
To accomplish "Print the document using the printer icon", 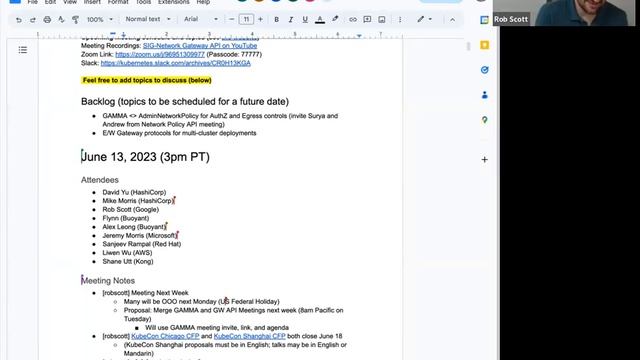I will coord(47,20).
